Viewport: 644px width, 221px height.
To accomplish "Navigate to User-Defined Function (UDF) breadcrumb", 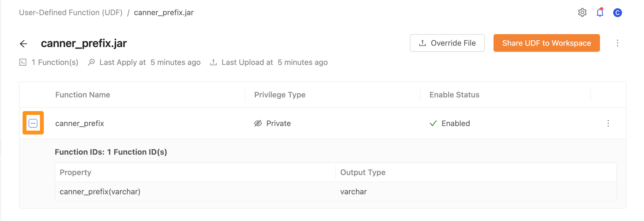I will 71,13.
